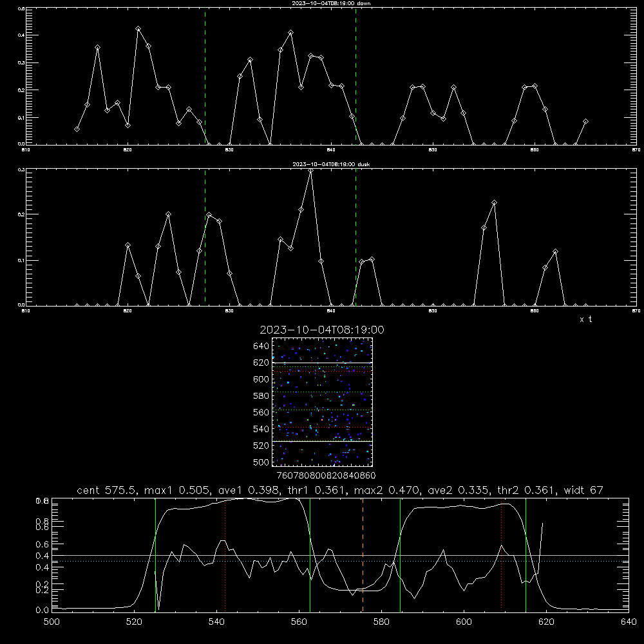Select the 'max2 0.470' value in stats header
This screenshot has width=644, height=644.
(x=386, y=490)
